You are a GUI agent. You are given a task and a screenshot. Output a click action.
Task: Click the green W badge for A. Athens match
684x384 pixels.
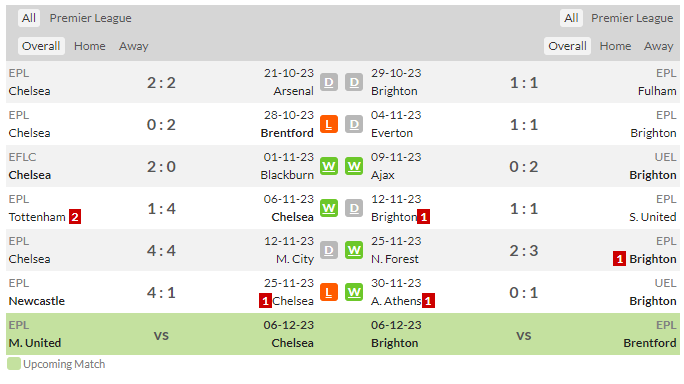coord(354,292)
